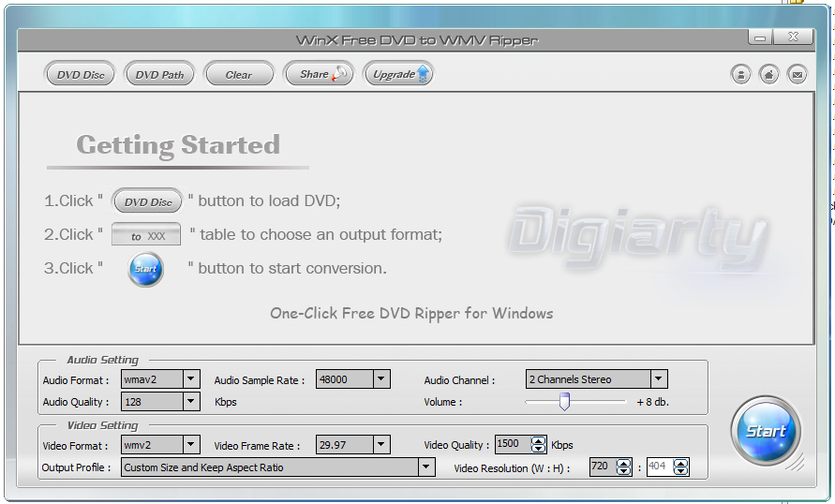Click the '+ 8 db.' volume value
The width and height of the screenshot is (835, 504).
point(652,402)
